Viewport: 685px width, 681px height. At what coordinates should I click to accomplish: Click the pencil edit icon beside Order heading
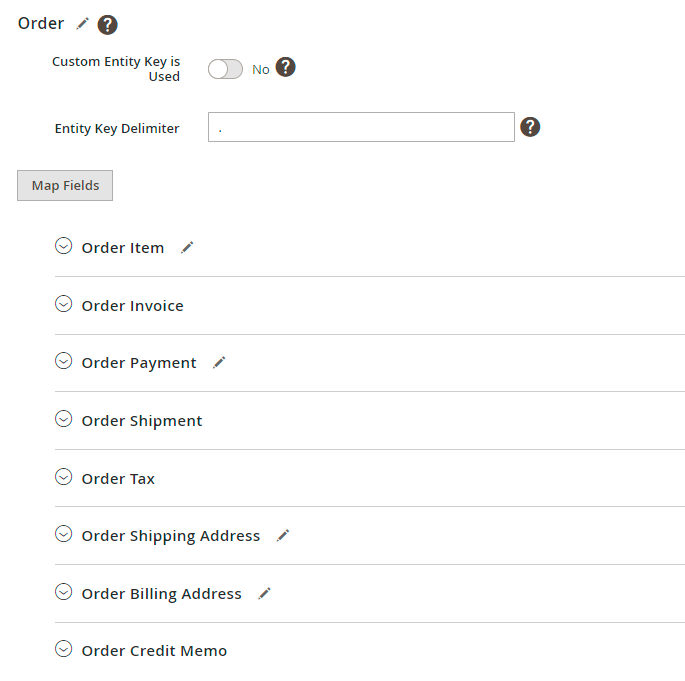click(x=83, y=23)
